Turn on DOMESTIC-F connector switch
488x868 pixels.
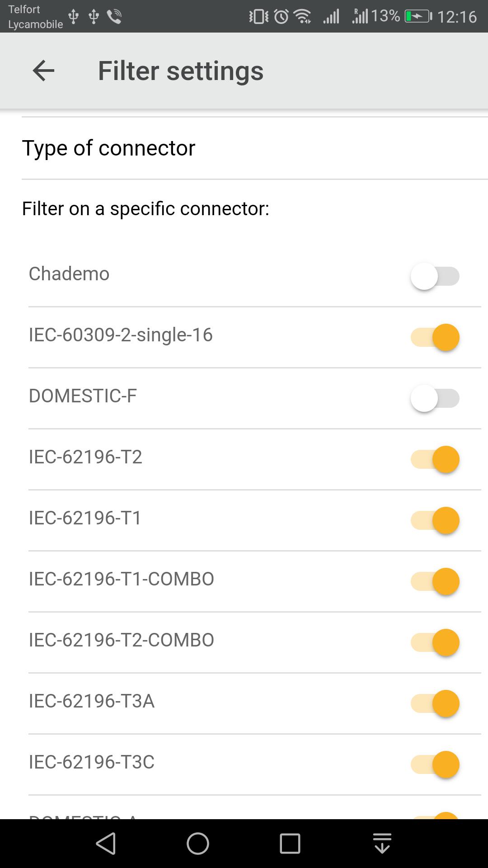coord(435,398)
